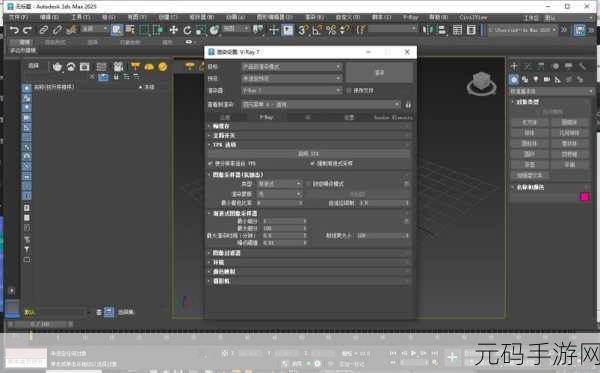Open the View to Render dropdown
The height and width of the screenshot is (373, 600).
321,105
